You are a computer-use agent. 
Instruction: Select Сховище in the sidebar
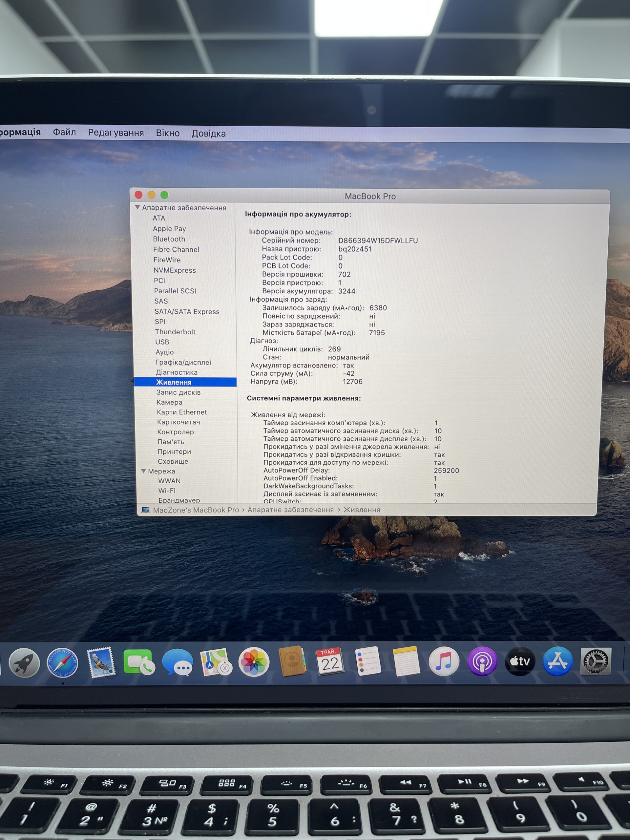click(173, 461)
